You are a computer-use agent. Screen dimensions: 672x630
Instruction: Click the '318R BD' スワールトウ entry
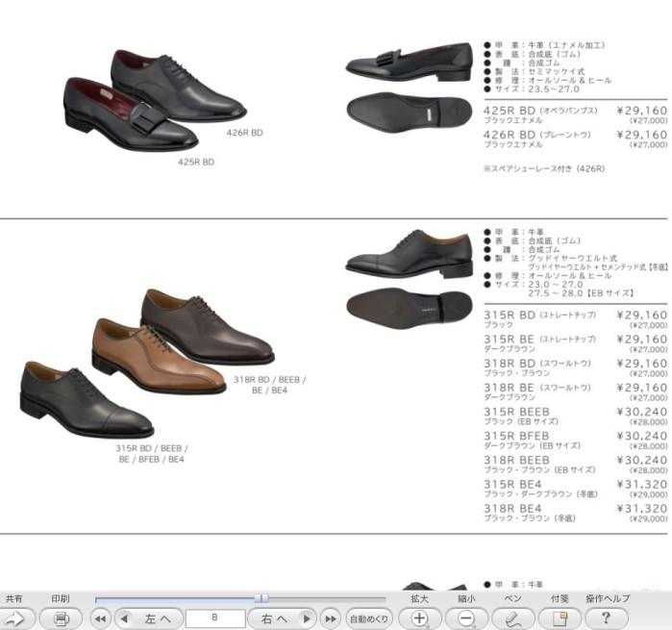(x=575, y=367)
